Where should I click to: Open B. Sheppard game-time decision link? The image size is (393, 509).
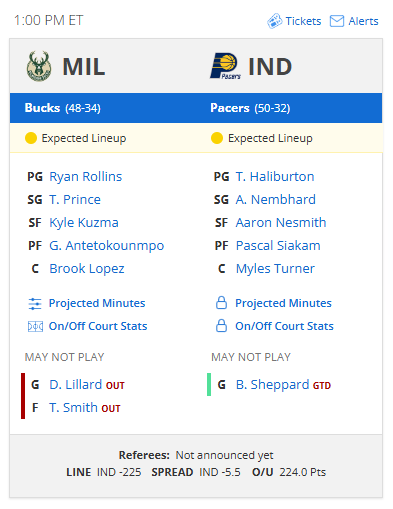coord(273,385)
